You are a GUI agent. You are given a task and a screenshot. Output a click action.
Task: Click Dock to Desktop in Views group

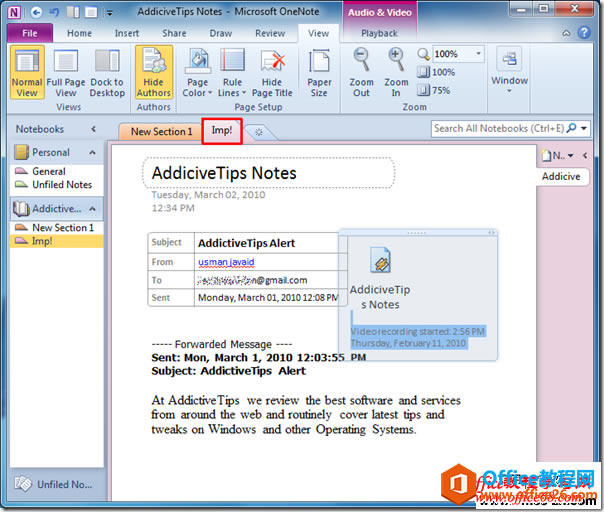107,72
